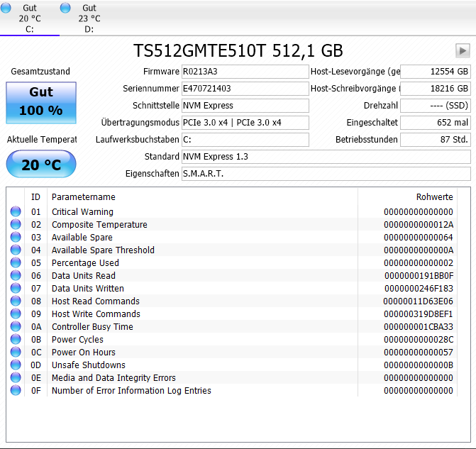The image size is (476, 449).
Task: Click raw value 000000000012A
Action: pos(419,225)
